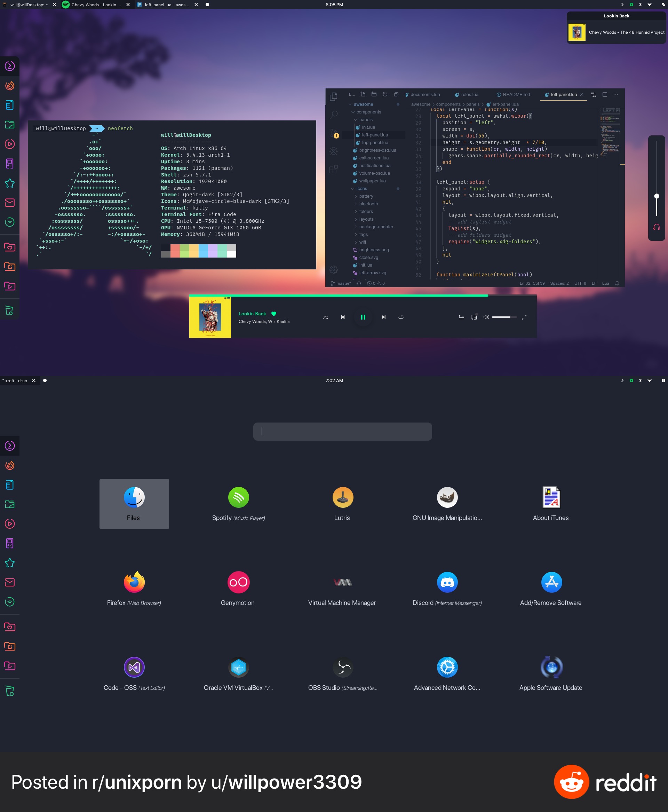Click the album art thumbnail in Spotify player

tap(210, 317)
